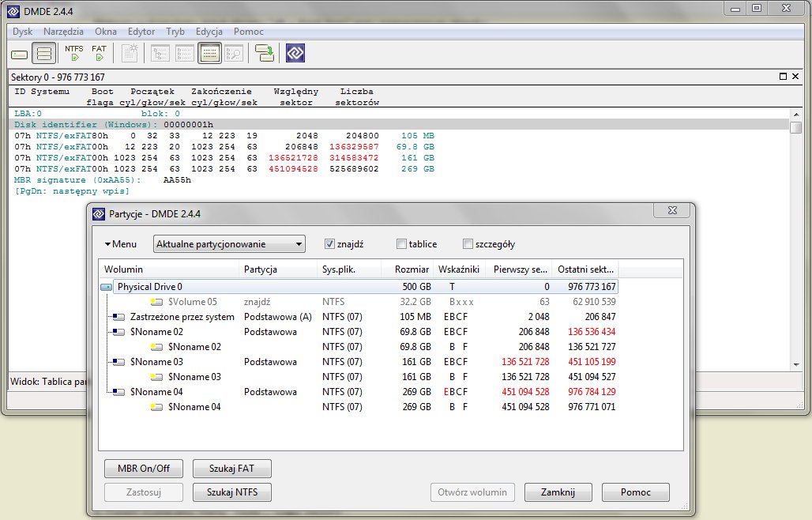Click the Szukaj NTFS button
The image size is (812, 520).
pos(231,492)
